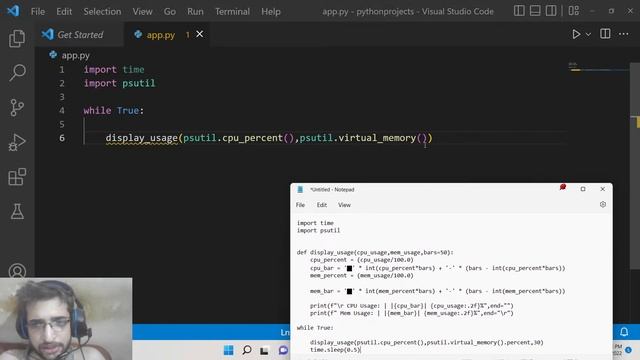640x360 pixels.
Task: Open Notepad Edit menu
Action: coord(322,205)
